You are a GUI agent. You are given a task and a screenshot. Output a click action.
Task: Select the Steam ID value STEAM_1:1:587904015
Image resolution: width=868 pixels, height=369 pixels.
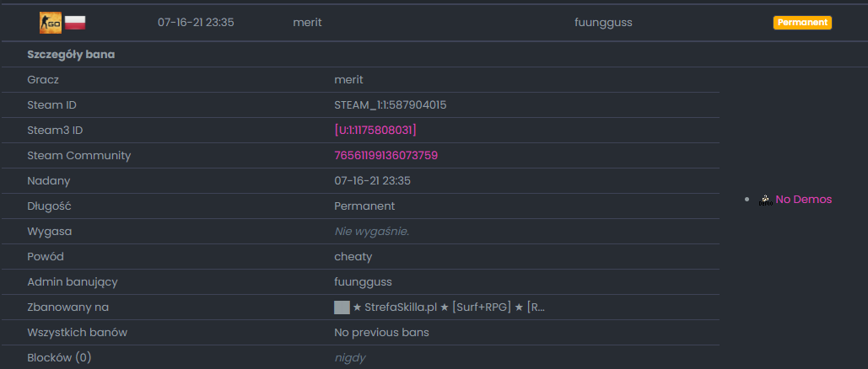tap(391, 105)
